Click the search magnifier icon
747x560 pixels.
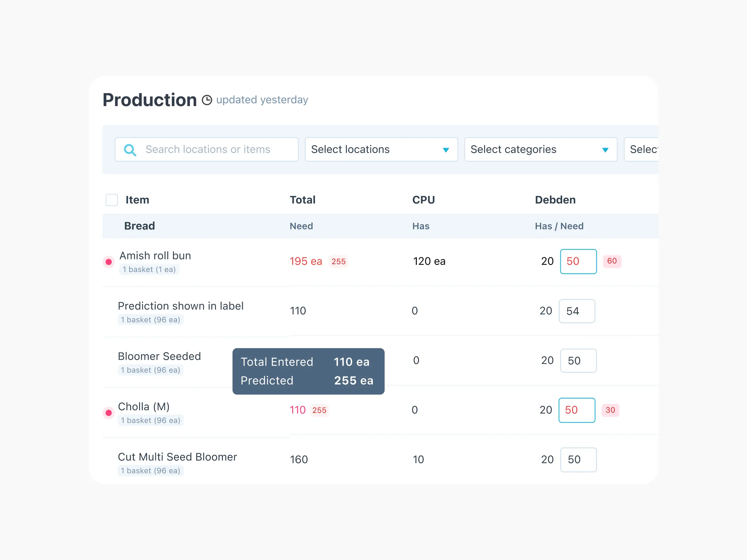pos(130,149)
